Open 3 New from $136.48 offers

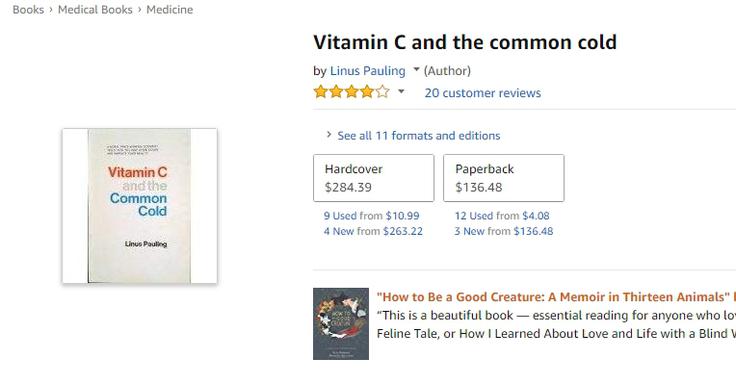[x=504, y=231]
